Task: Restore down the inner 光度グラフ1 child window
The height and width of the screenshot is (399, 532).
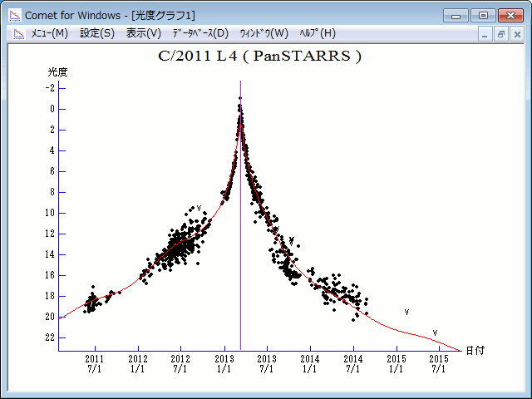Action: click(x=501, y=34)
